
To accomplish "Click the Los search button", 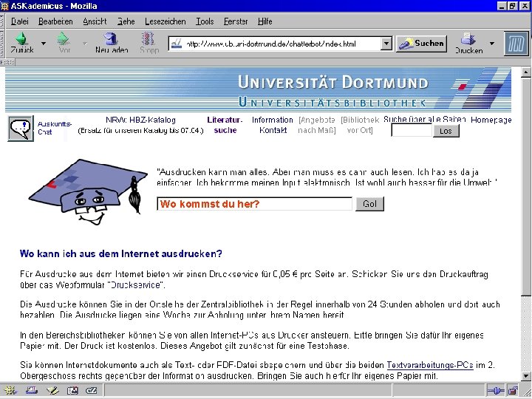I will (446, 131).
